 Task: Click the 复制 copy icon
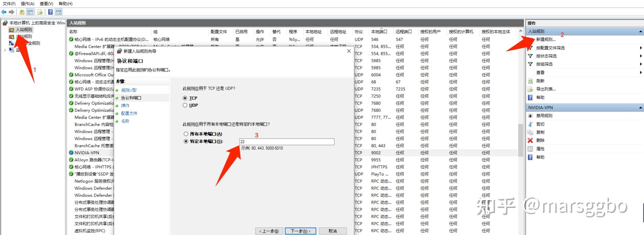tap(530, 132)
